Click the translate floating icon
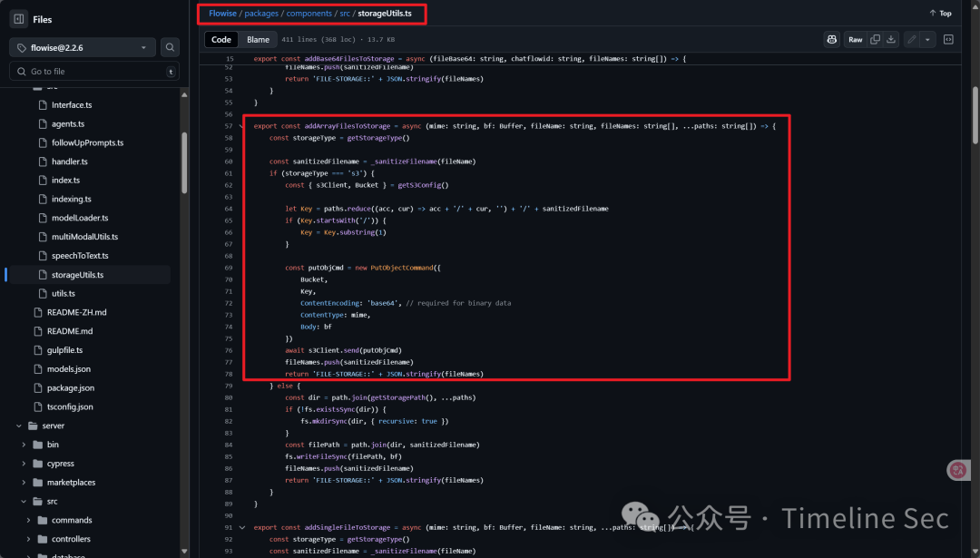The height and width of the screenshot is (558, 980). [958, 470]
